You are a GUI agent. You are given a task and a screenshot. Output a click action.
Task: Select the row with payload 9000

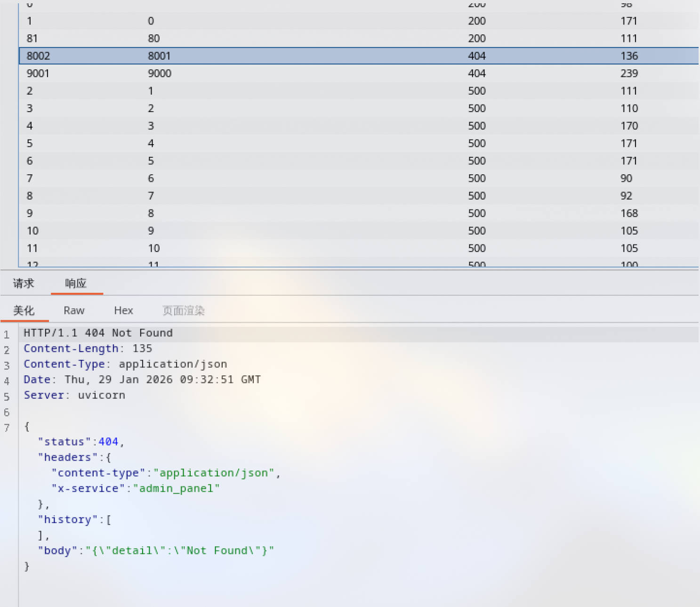[x=359, y=73]
